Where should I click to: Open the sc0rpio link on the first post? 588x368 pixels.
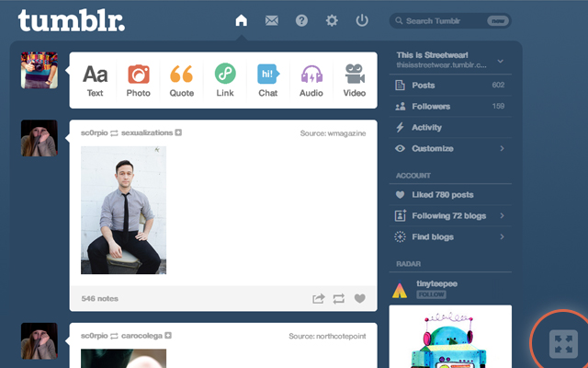point(94,132)
